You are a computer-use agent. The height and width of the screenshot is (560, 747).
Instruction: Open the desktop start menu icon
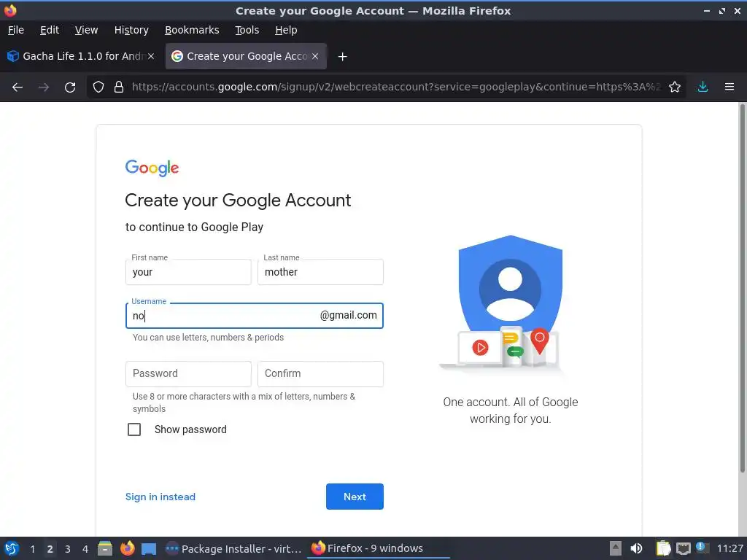(12, 548)
